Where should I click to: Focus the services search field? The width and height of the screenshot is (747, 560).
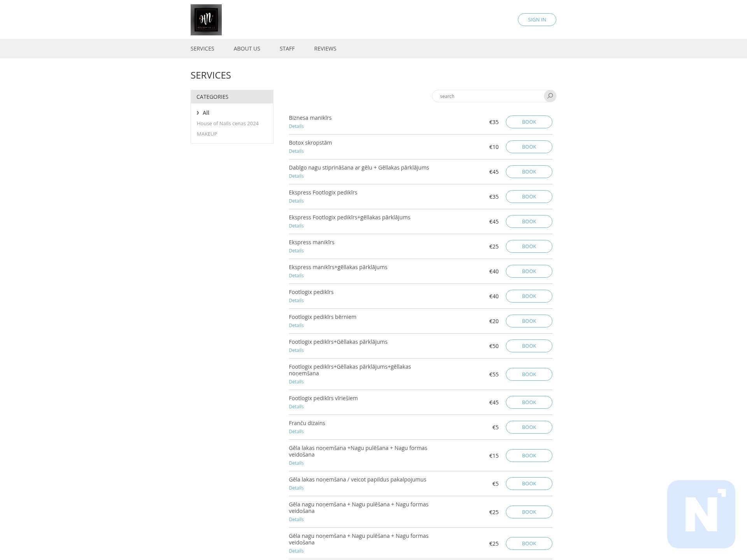point(488,96)
